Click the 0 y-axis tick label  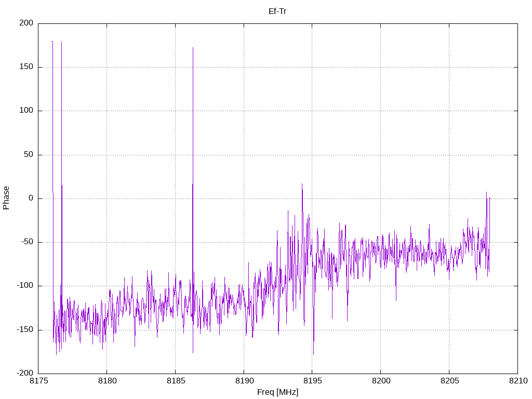click(x=31, y=198)
